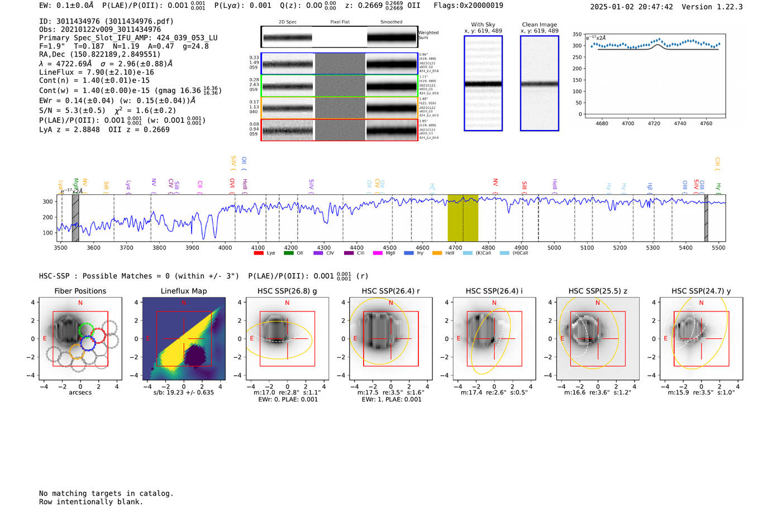Click the orange HeII legend swatch

click(x=437, y=253)
